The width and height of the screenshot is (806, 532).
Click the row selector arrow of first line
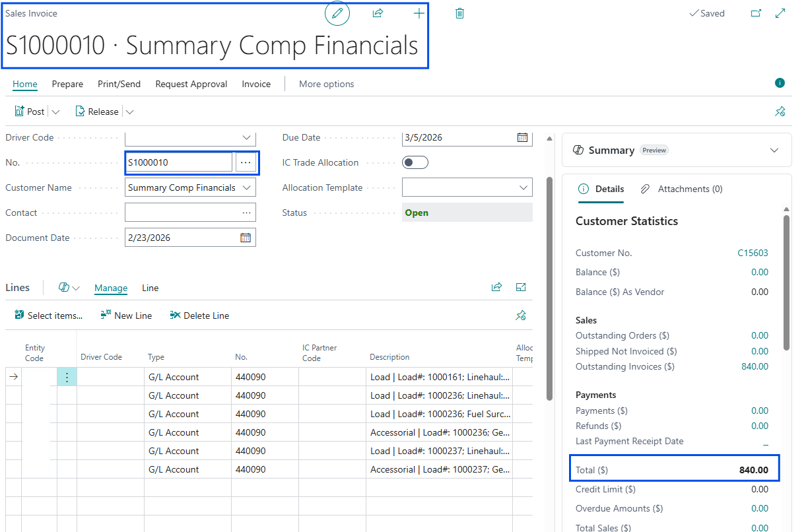13,377
